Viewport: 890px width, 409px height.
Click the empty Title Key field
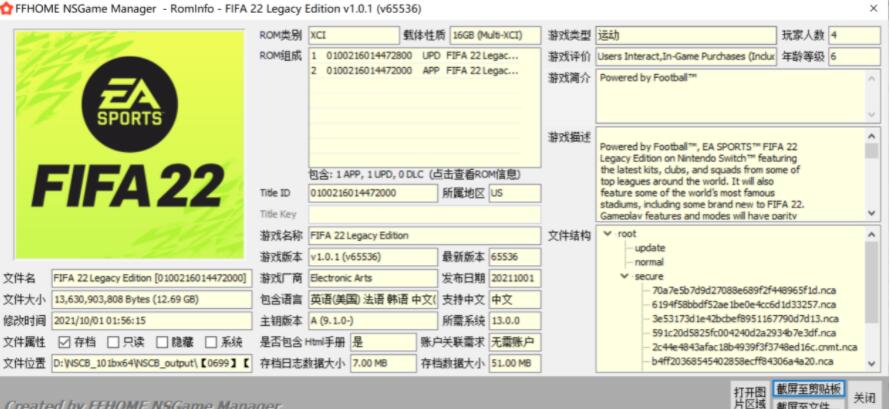click(x=425, y=214)
